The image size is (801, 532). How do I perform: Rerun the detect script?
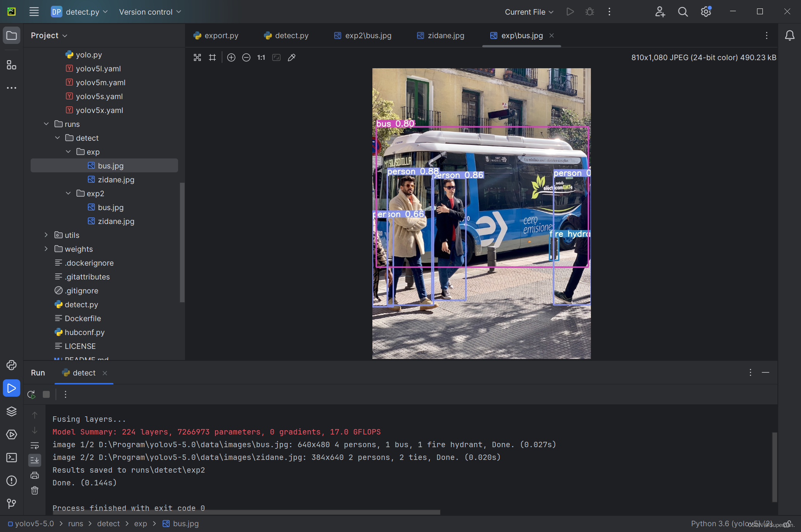[x=31, y=394]
